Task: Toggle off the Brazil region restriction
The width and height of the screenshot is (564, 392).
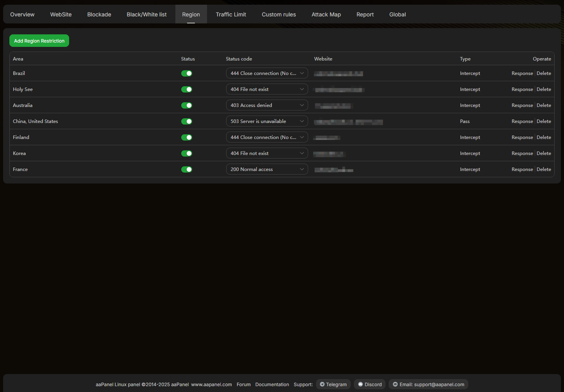Action: pyautogui.click(x=187, y=73)
